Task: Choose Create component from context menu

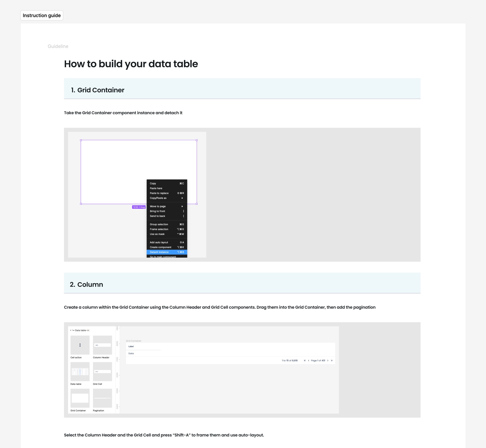Action: coord(167,247)
